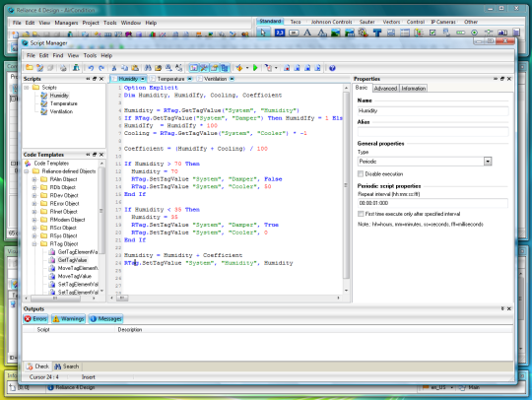Open dropdown arrow next to check script icon
This screenshot has width=532, height=400.
click(247, 68)
